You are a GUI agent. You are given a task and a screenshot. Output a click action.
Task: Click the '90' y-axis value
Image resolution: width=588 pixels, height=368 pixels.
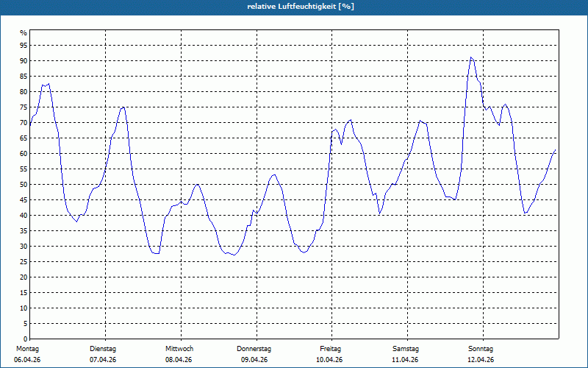pyautogui.click(x=24, y=61)
